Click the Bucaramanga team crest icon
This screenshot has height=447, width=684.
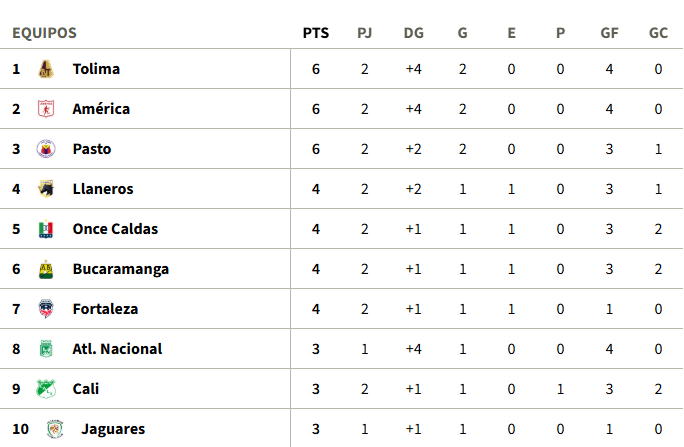(x=45, y=269)
